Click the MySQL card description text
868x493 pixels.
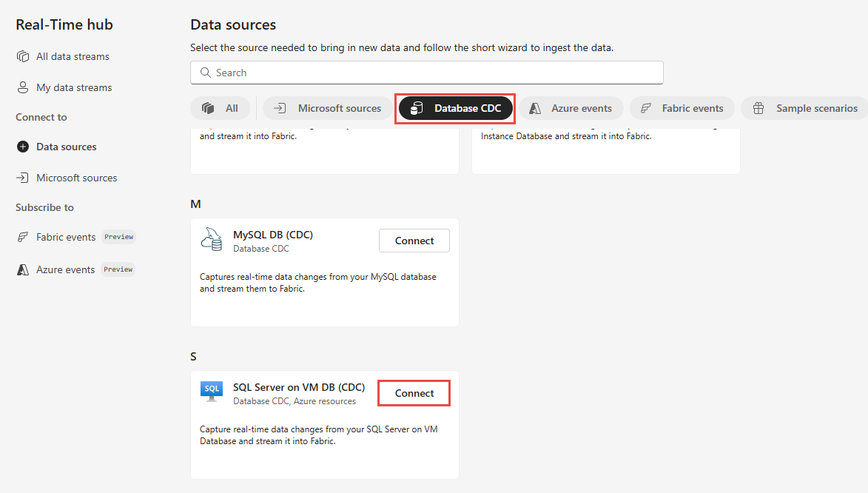click(x=317, y=283)
